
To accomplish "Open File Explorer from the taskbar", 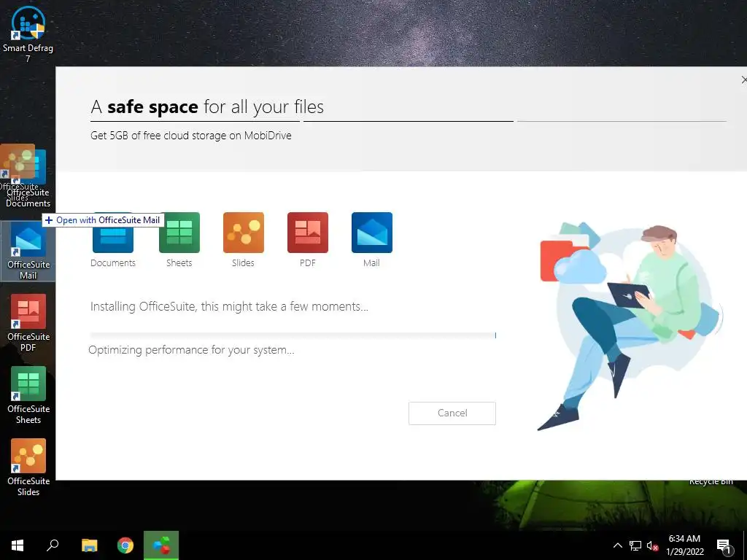I will pos(89,545).
